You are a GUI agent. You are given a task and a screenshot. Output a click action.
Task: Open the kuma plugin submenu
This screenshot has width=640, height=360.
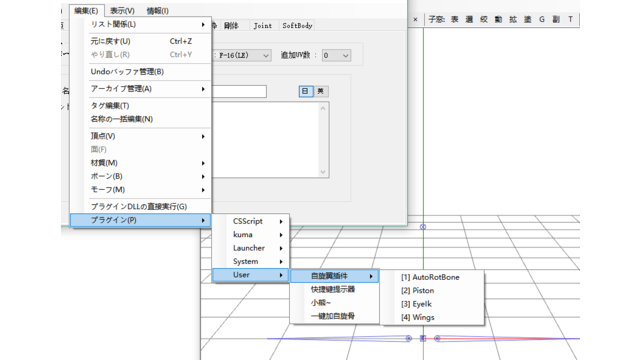pos(251,235)
